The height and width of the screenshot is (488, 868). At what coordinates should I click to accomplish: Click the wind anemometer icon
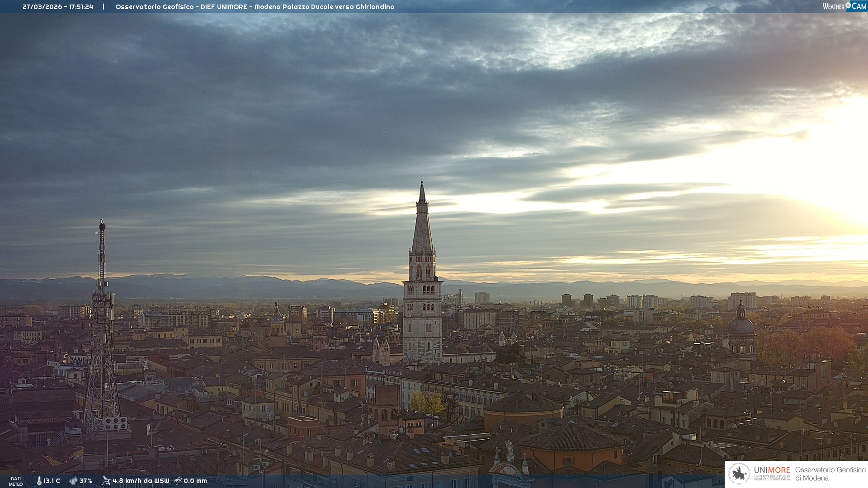(106, 481)
